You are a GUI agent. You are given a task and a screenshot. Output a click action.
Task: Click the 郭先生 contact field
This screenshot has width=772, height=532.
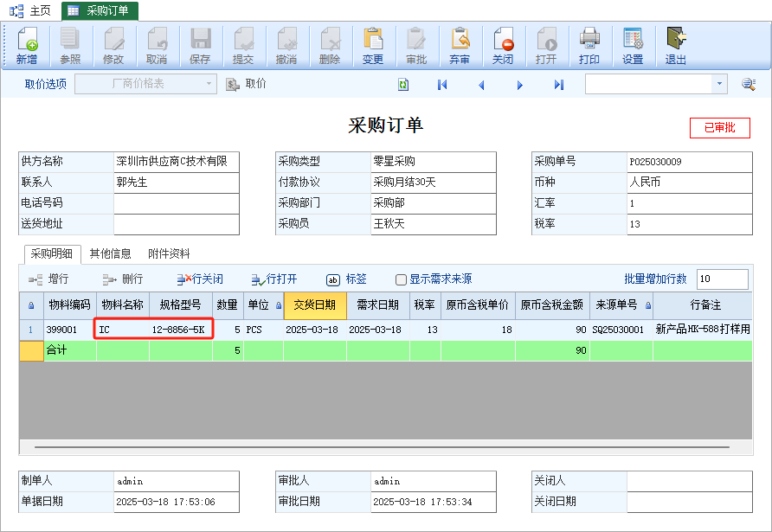click(177, 182)
